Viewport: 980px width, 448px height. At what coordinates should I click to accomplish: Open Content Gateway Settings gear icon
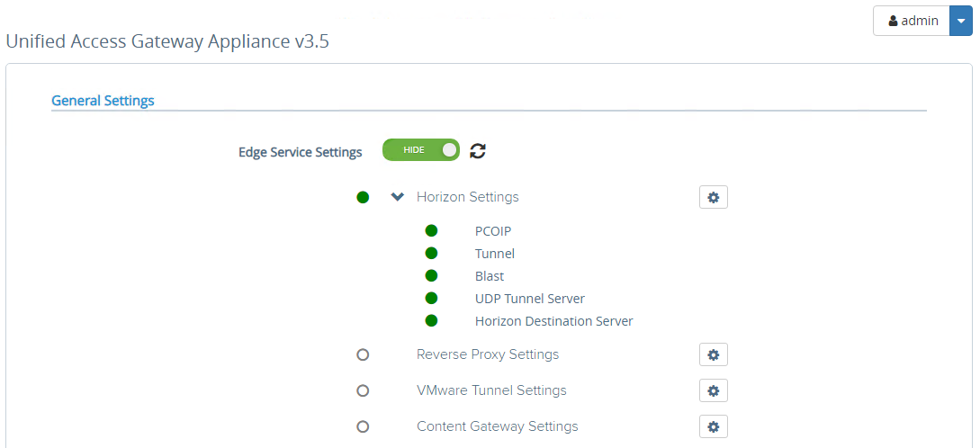click(713, 426)
